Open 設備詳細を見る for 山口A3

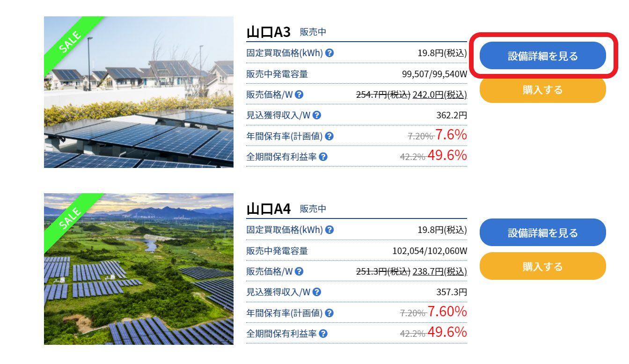pos(542,56)
